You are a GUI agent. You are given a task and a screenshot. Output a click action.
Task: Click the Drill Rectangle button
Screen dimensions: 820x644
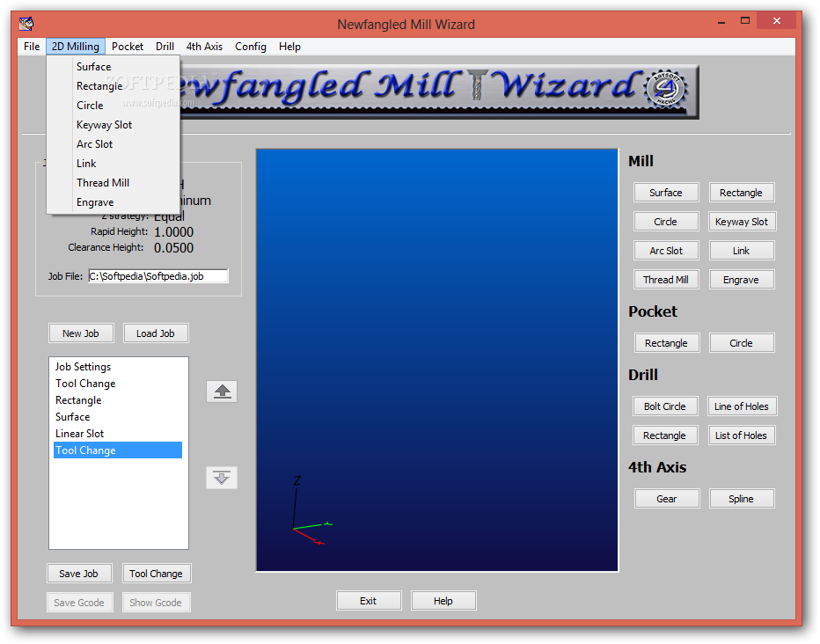tap(664, 435)
